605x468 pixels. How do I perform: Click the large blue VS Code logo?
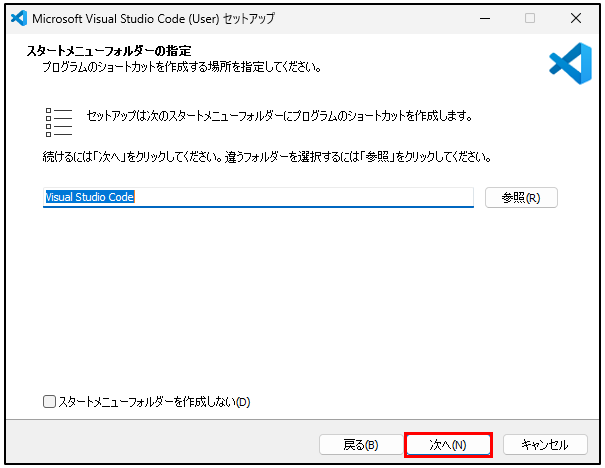coord(570,63)
